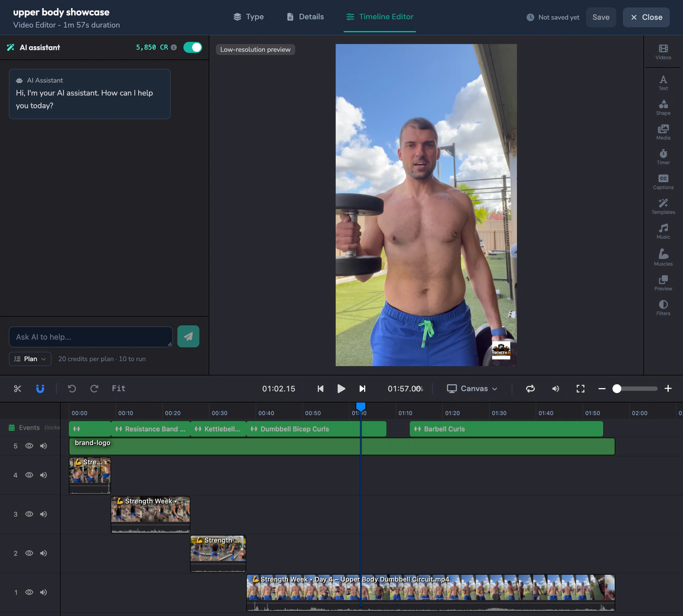
Task: Open the Preview panel in the sidebar
Action: pyautogui.click(x=663, y=283)
